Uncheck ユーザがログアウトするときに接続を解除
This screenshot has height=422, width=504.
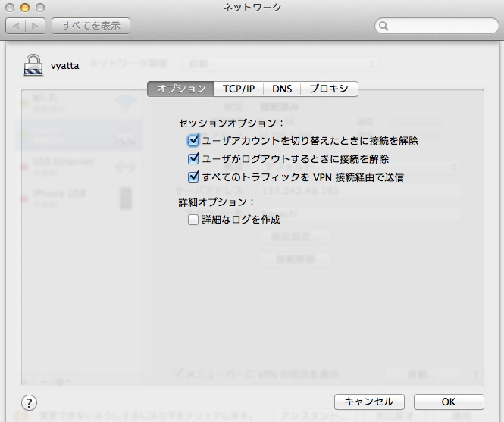(x=193, y=159)
